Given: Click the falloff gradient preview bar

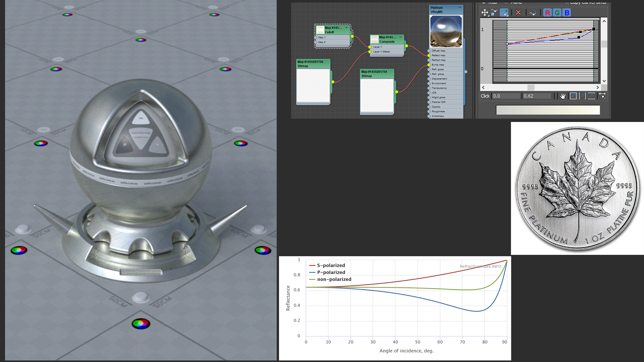Looking at the screenshot, I should tap(548, 110).
